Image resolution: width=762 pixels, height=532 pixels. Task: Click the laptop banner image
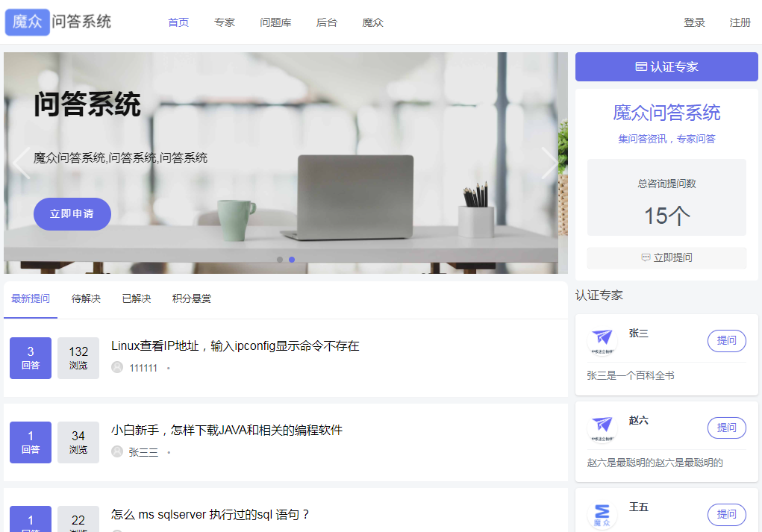[286, 163]
